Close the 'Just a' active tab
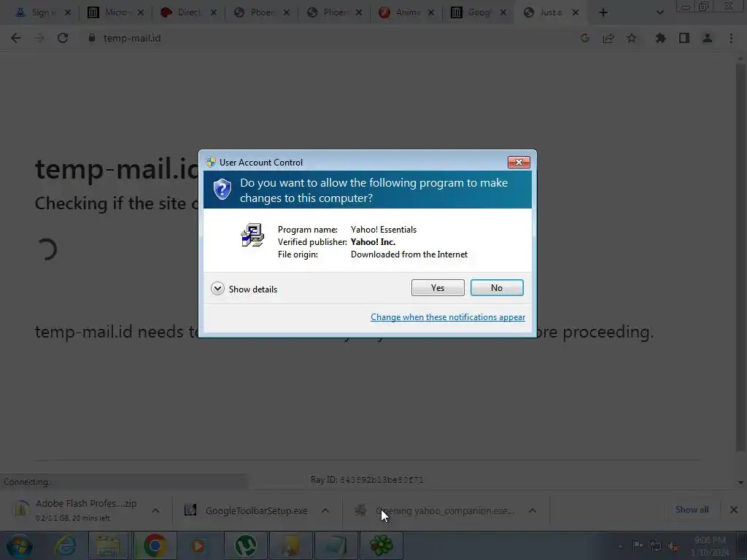This screenshot has height=560, width=747. (x=576, y=12)
